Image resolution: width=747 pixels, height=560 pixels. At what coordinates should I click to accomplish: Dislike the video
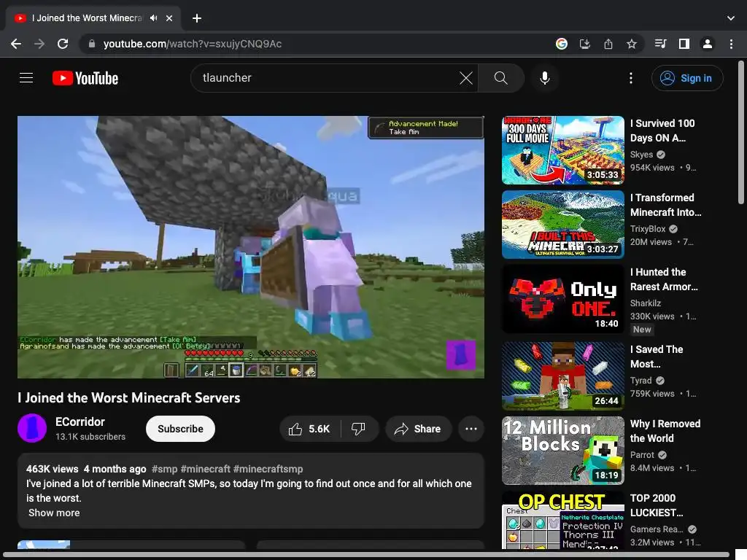click(x=359, y=429)
